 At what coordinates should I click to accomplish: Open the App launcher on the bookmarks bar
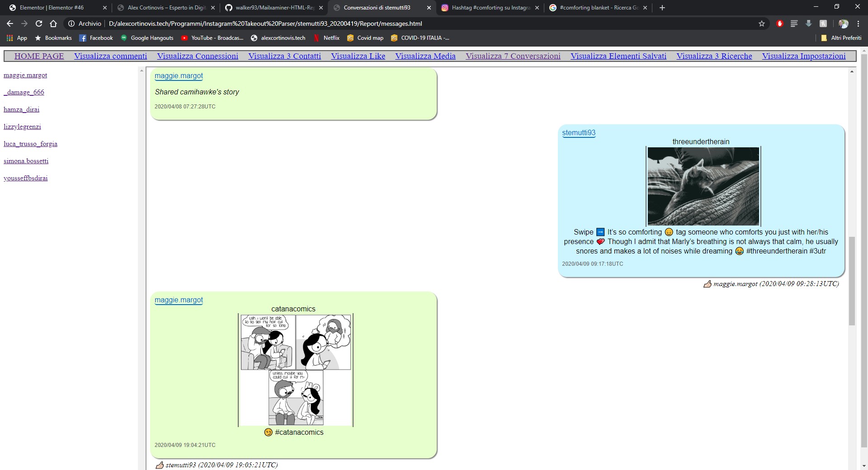tap(9, 38)
